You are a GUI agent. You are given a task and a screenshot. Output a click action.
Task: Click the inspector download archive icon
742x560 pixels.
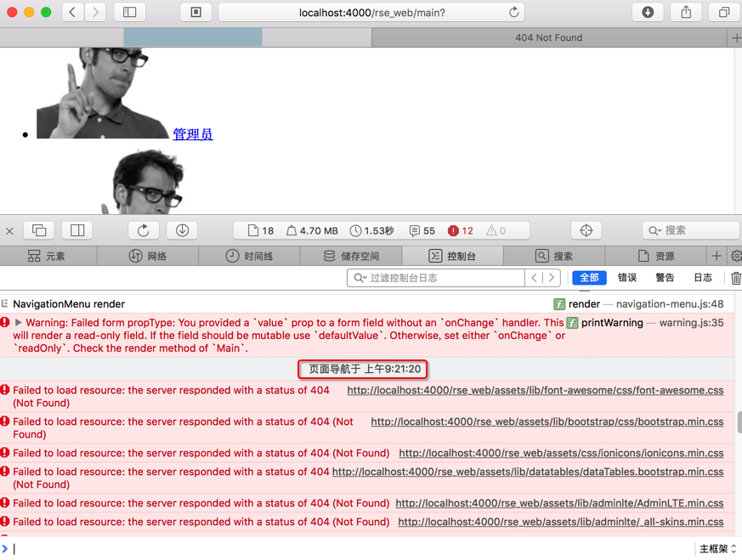click(x=182, y=230)
